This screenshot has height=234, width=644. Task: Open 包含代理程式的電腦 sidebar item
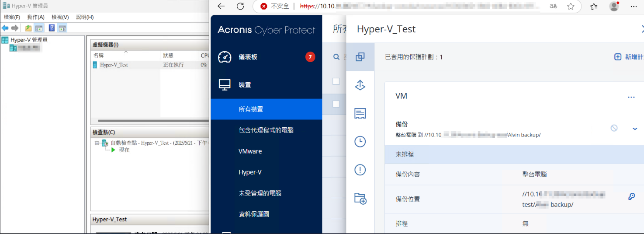266,130
